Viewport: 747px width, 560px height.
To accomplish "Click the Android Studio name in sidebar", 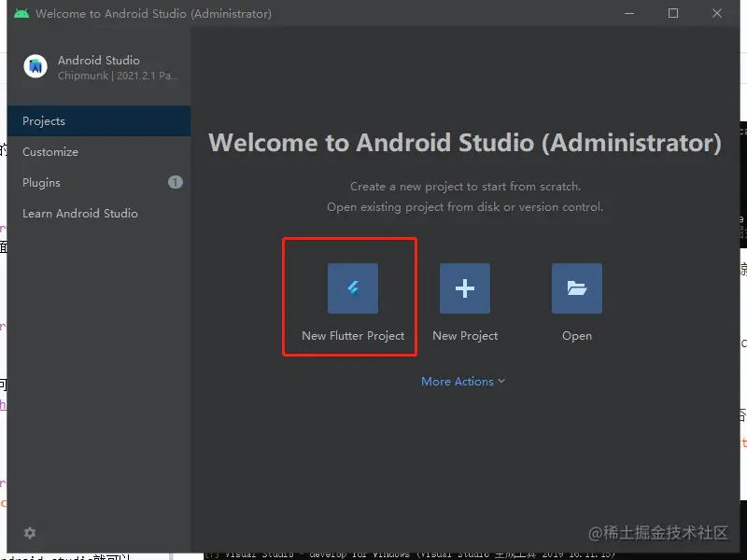I will tap(99, 61).
